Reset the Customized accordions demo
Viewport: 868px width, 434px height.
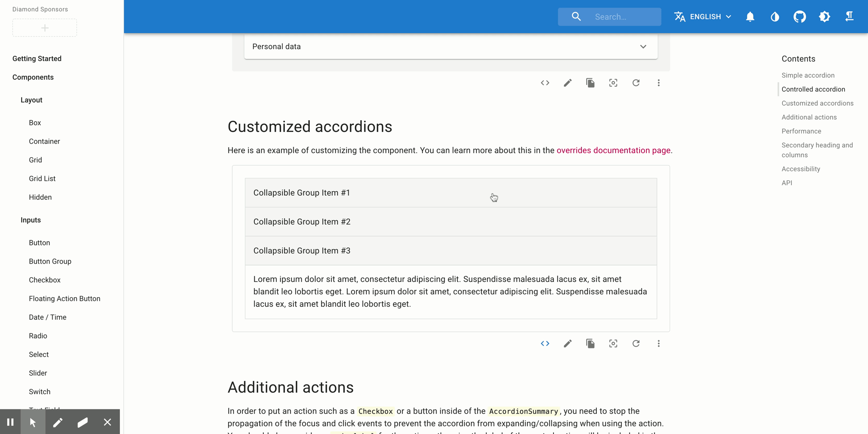tap(636, 343)
